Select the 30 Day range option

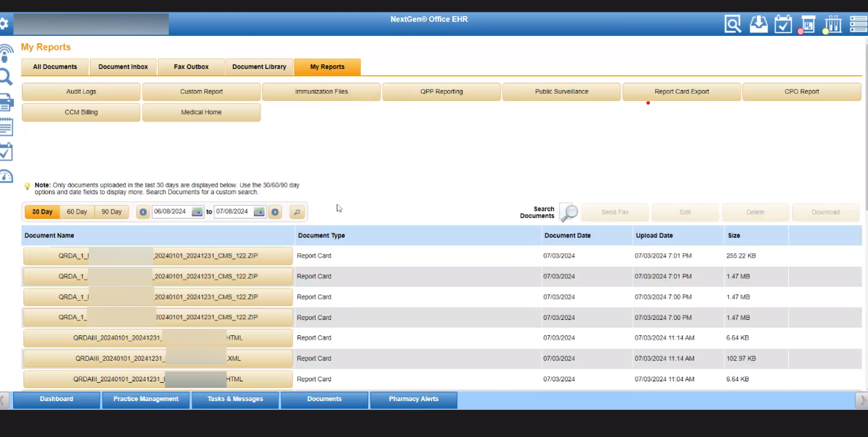(x=42, y=212)
